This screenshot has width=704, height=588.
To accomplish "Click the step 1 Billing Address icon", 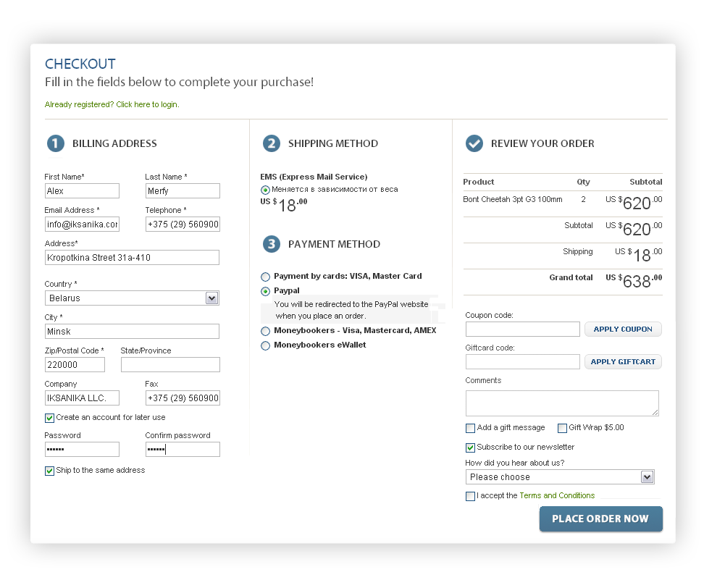I will [x=56, y=143].
